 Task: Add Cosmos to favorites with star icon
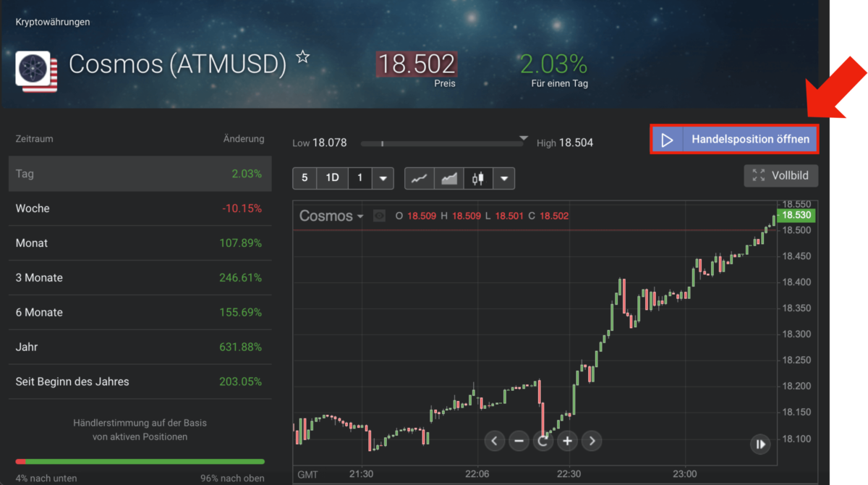click(303, 57)
